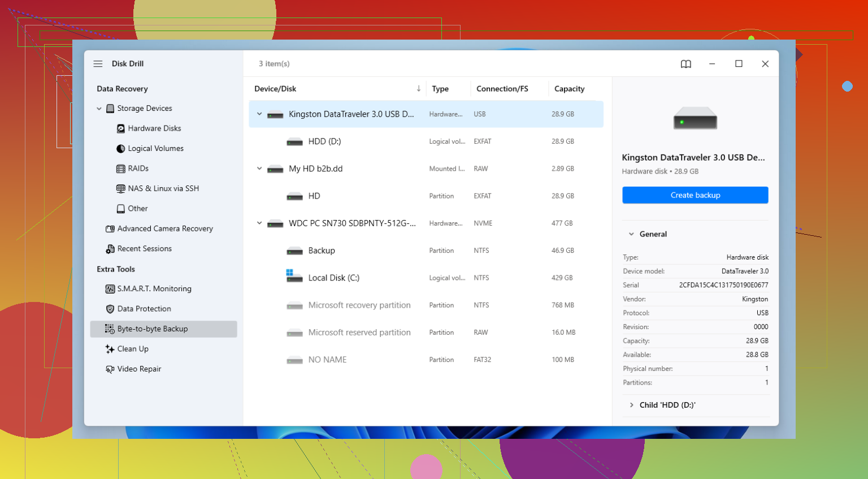Click the large drive image in details panel
This screenshot has height=479, width=868.
(x=695, y=119)
